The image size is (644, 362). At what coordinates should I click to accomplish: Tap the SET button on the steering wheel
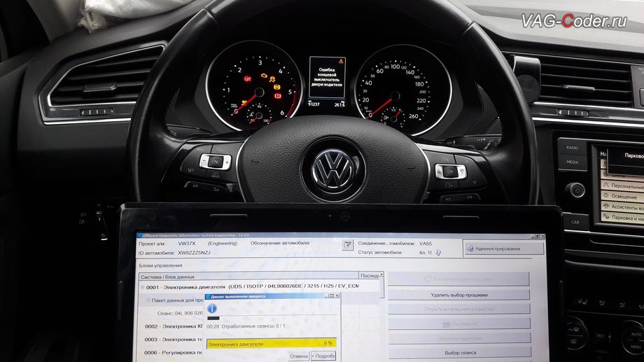point(190,170)
